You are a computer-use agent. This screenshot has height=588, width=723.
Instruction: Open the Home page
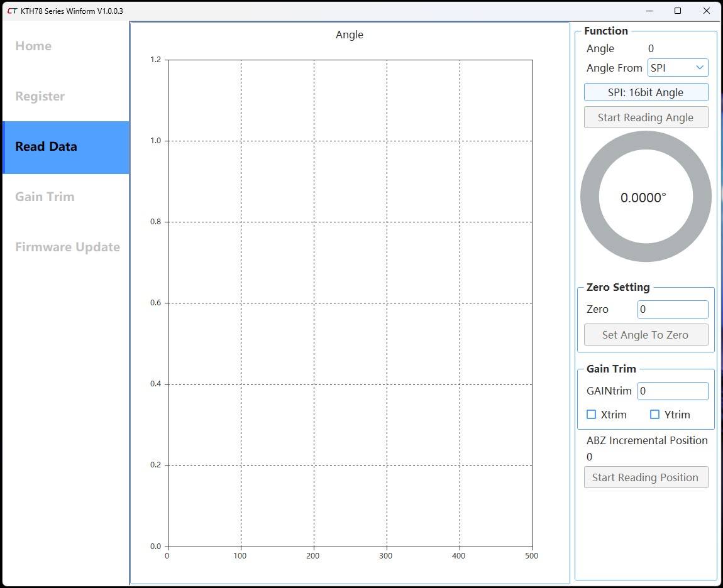pyautogui.click(x=33, y=46)
